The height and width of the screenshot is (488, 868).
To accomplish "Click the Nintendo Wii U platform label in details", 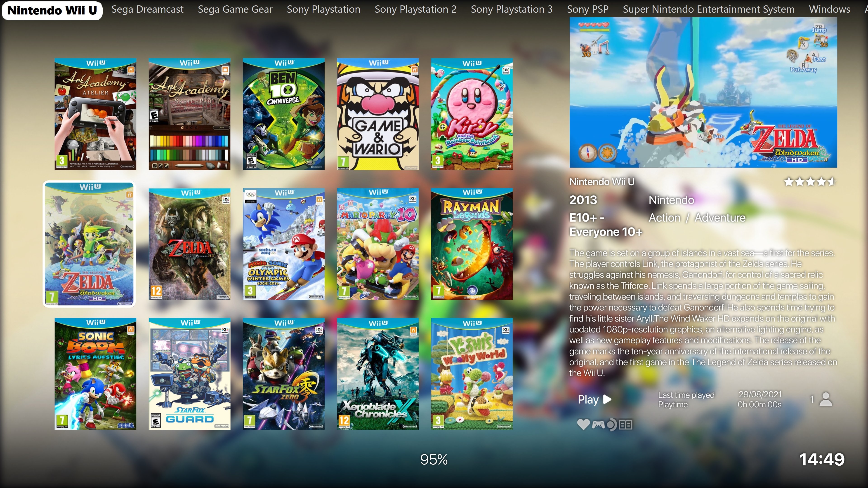I will pyautogui.click(x=602, y=182).
